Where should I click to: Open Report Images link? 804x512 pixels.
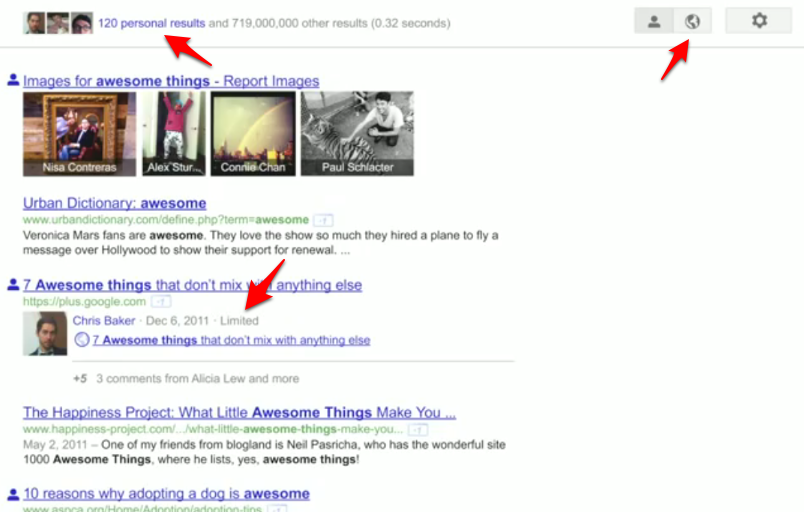(271, 81)
